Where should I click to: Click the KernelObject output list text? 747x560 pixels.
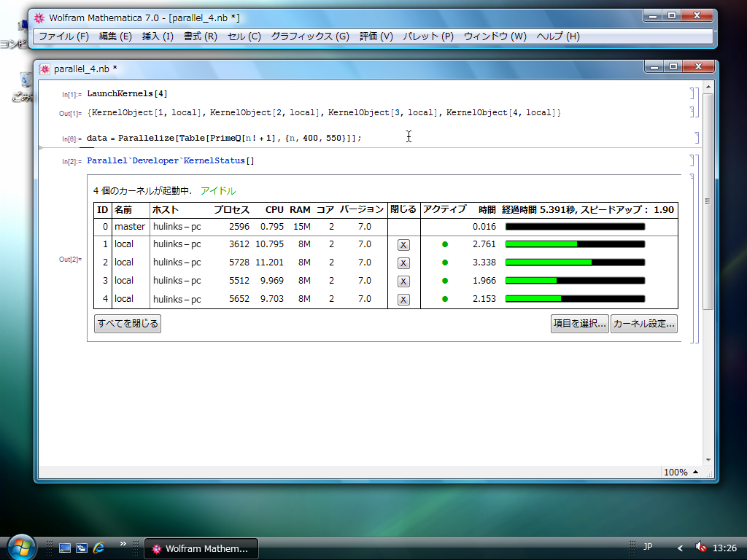click(324, 112)
